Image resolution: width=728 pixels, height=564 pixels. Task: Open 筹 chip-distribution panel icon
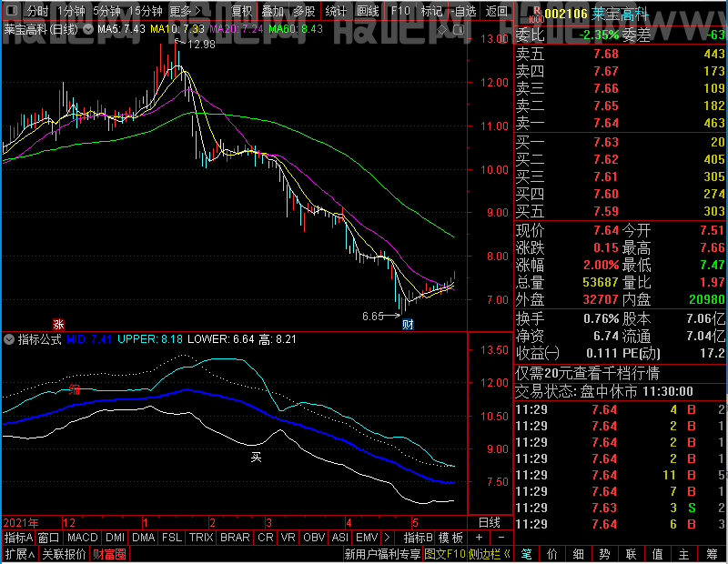pos(713,554)
